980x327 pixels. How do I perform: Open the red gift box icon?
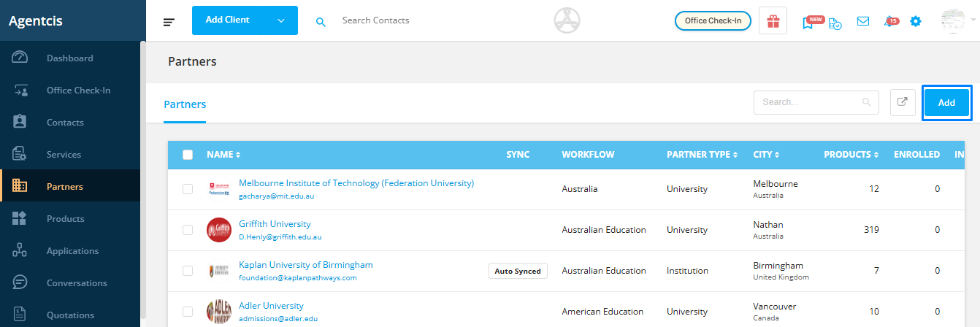click(x=773, y=20)
